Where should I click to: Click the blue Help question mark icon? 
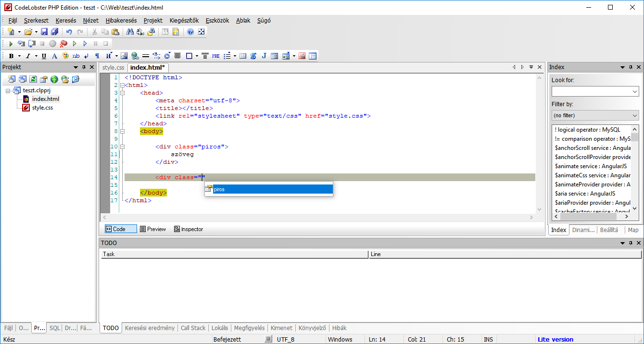pos(190,32)
